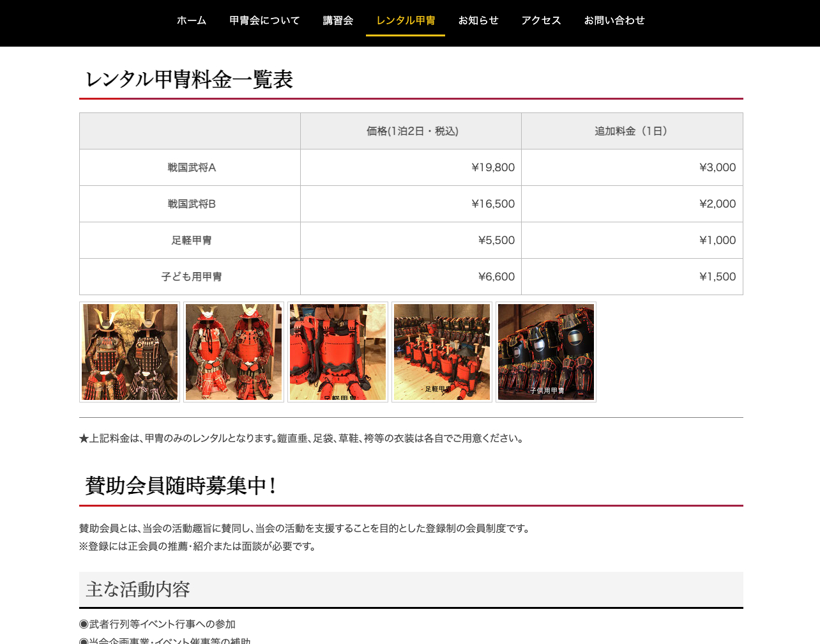Click the 追加料金（1日） column header
Viewport: 820px width, 644px height.
click(632, 131)
